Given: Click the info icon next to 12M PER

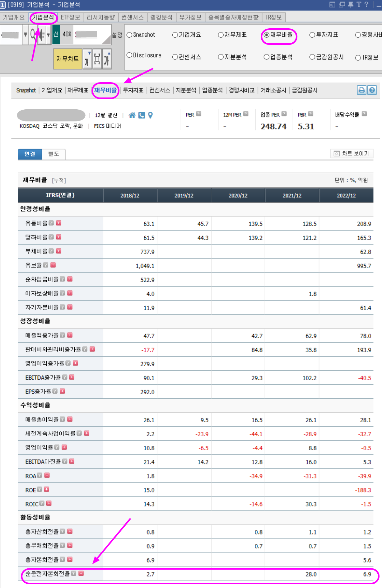Looking at the screenshot, I should coord(246,114).
